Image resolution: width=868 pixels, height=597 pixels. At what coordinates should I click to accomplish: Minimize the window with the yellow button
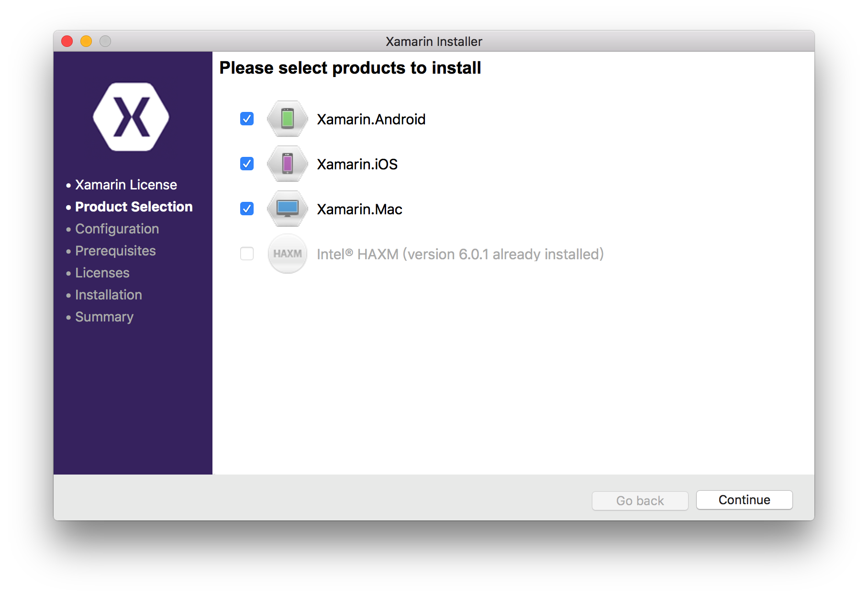(86, 42)
